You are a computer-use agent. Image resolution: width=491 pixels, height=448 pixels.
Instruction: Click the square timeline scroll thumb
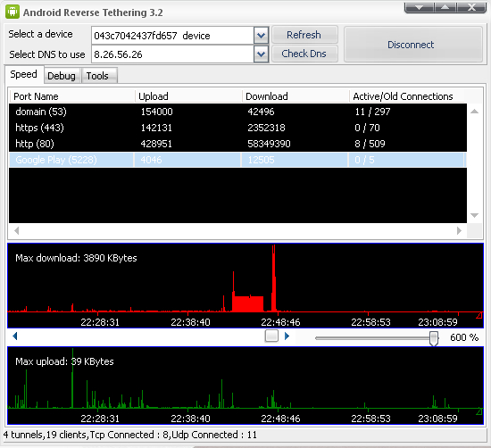(x=271, y=336)
